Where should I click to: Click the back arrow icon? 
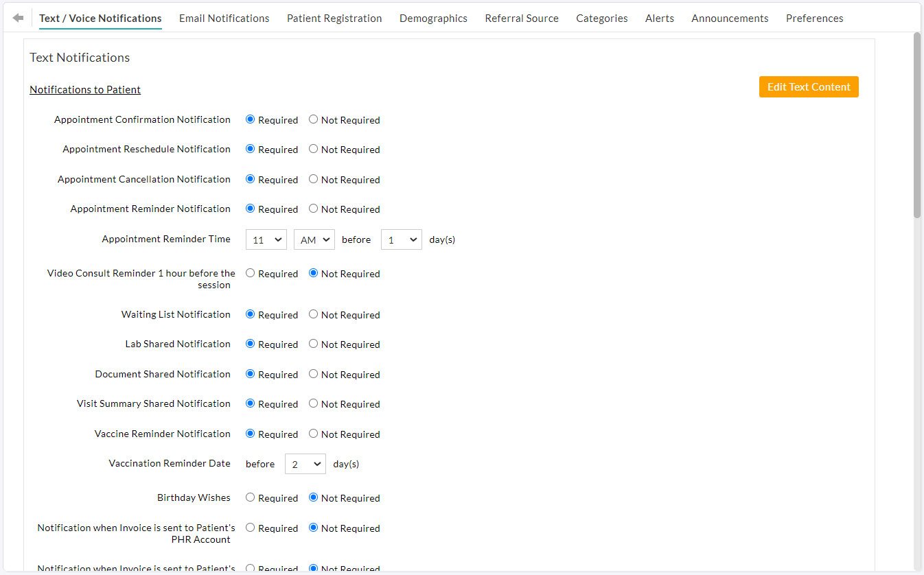pyautogui.click(x=18, y=18)
